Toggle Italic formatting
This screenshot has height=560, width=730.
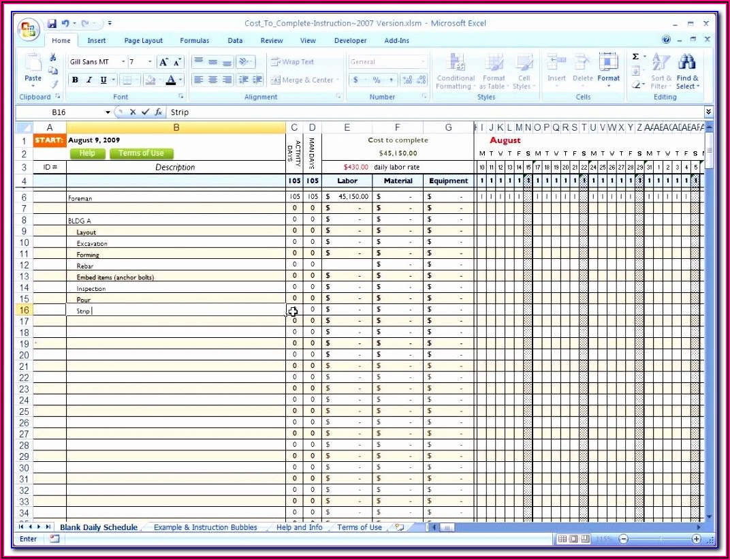[x=89, y=80]
